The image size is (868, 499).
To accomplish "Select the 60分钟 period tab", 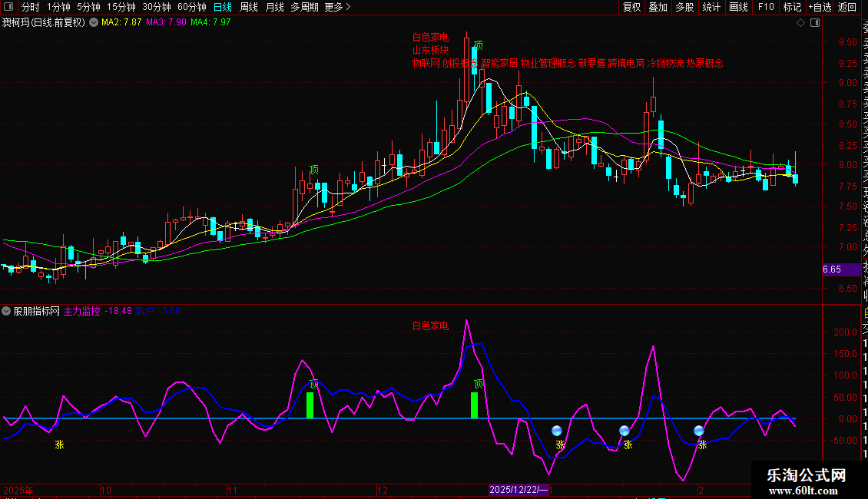I will click(192, 7).
